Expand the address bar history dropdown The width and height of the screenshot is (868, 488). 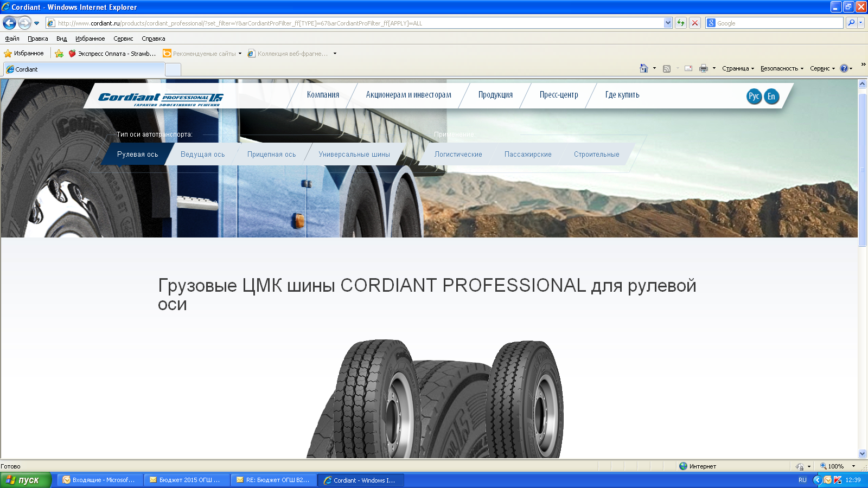coord(668,23)
